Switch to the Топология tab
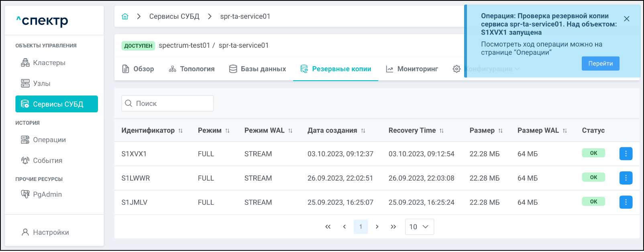 (192, 69)
